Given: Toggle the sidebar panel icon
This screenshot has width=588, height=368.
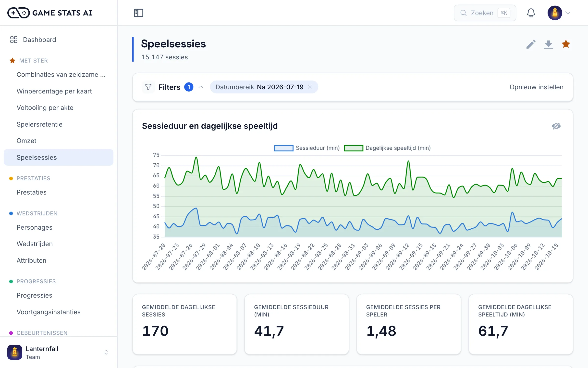Looking at the screenshot, I should point(139,13).
